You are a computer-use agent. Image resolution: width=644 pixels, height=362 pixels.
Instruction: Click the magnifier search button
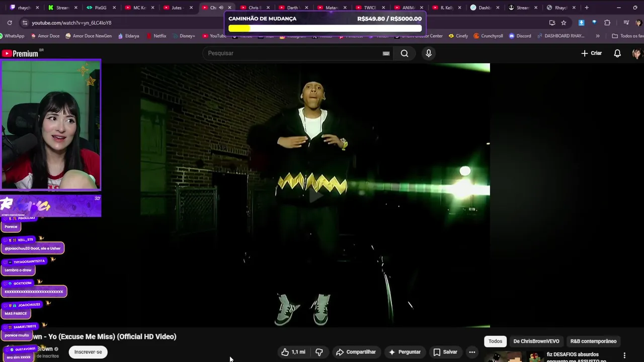405,53
